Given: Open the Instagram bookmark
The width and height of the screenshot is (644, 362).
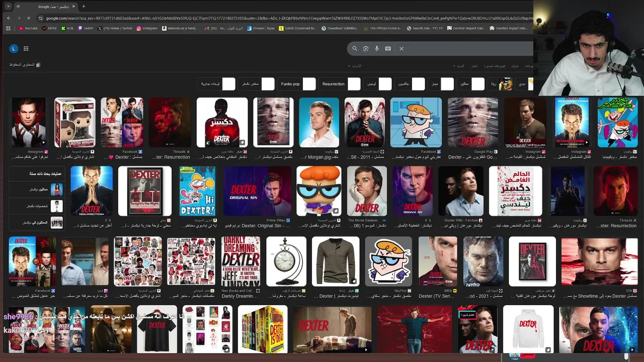Looking at the screenshot, I should (x=147, y=28).
